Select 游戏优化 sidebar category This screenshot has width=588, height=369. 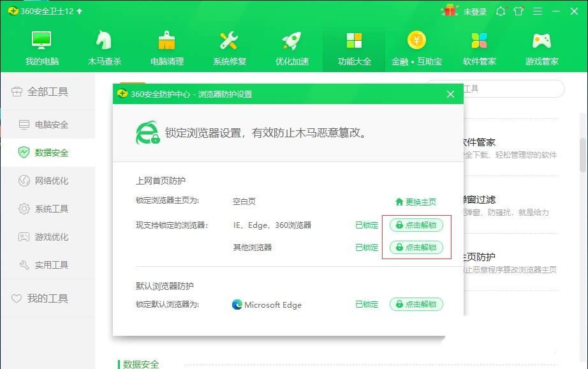pos(48,237)
